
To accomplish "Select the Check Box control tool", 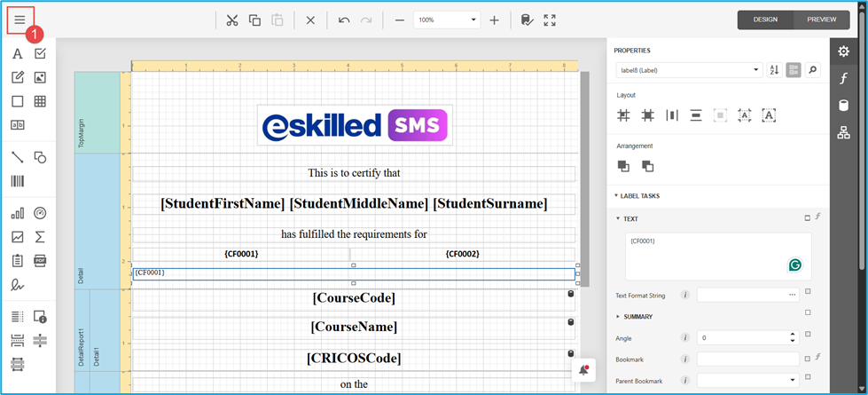I will click(x=40, y=54).
